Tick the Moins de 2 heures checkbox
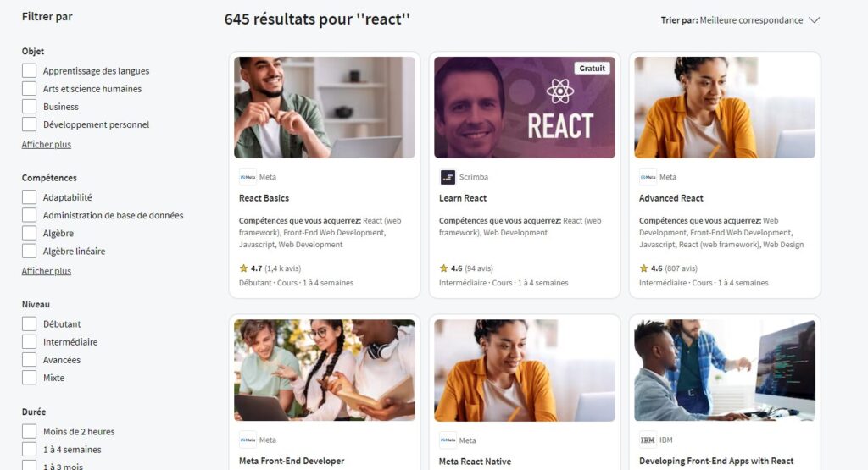 click(x=30, y=431)
